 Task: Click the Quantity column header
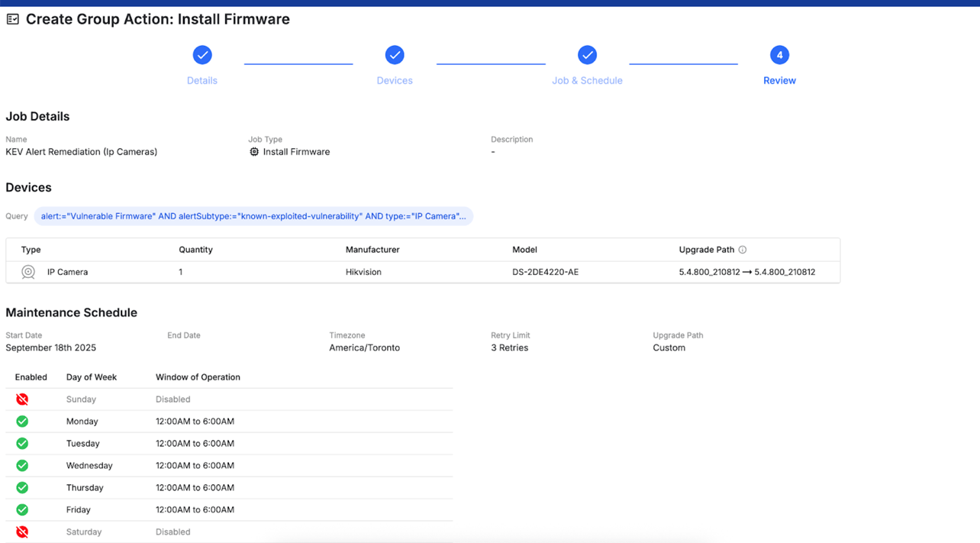pyautogui.click(x=195, y=250)
